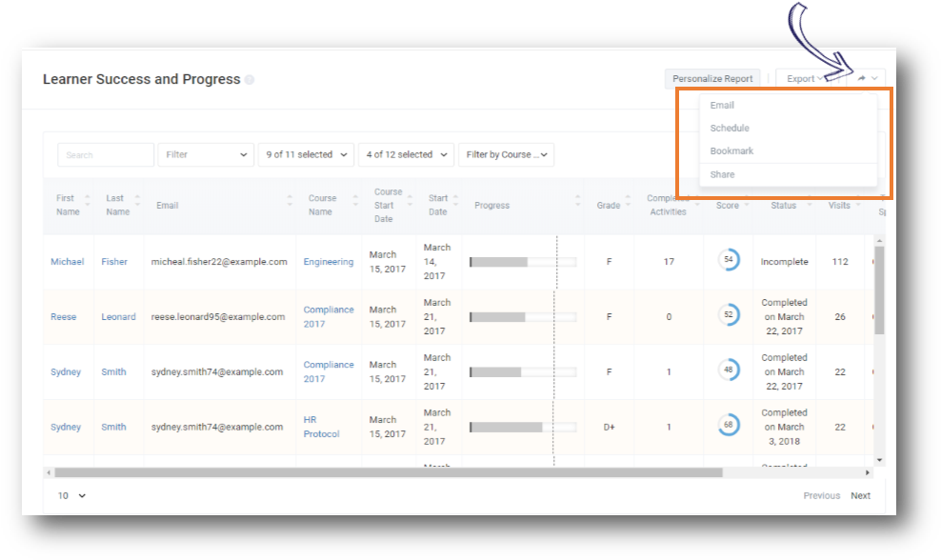
Task: Open the Export dropdown
Action: pyautogui.click(x=805, y=79)
